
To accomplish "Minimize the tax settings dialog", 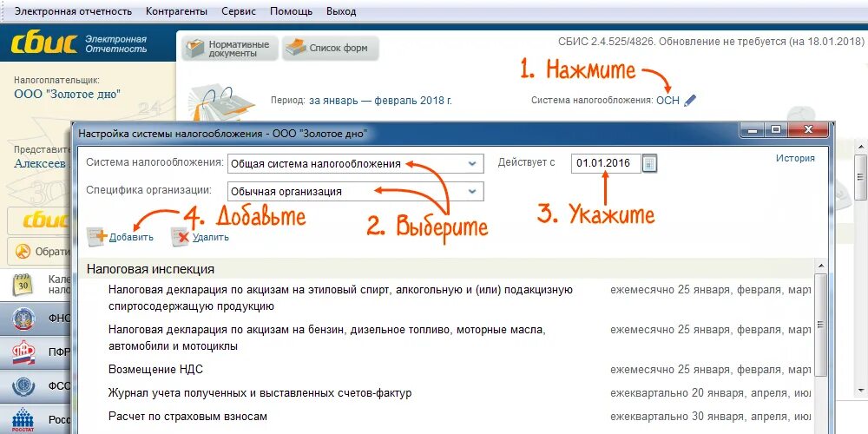I will [754, 129].
